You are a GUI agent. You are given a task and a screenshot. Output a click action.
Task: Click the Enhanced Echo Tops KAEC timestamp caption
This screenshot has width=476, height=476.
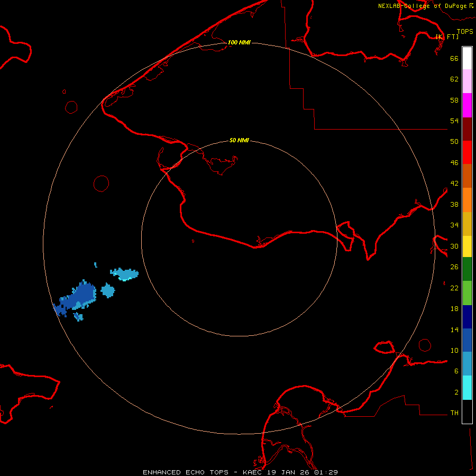tap(240, 472)
